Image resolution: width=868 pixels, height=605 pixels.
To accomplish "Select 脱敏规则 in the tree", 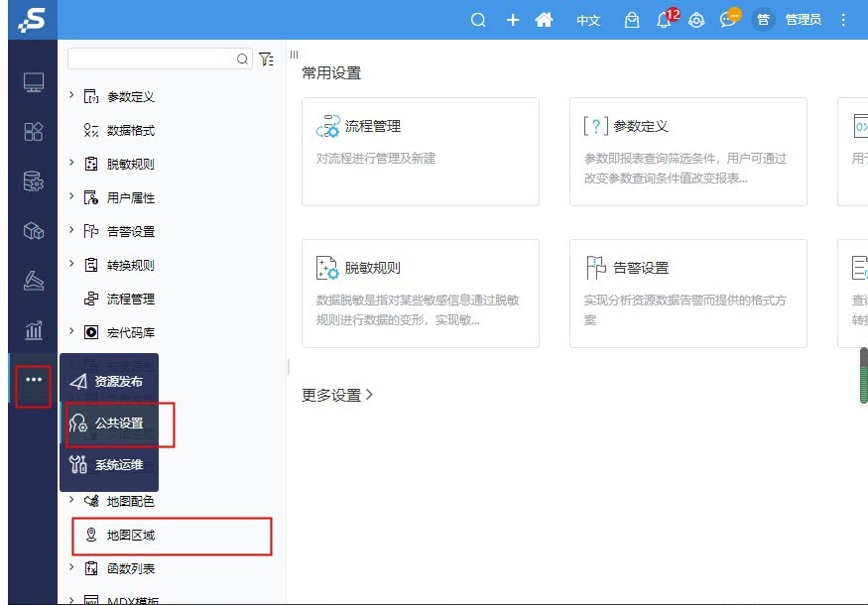I will tap(131, 165).
